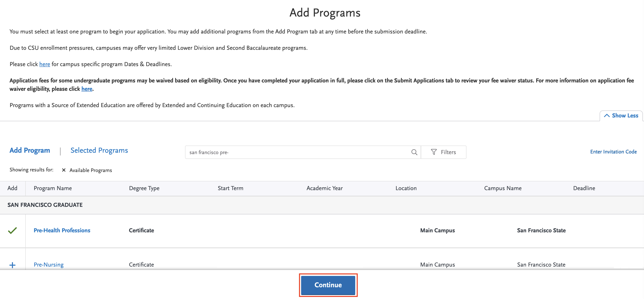Open Pre-Nursing program details link
The height and width of the screenshot is (299, 644).
tap(49, 265)
